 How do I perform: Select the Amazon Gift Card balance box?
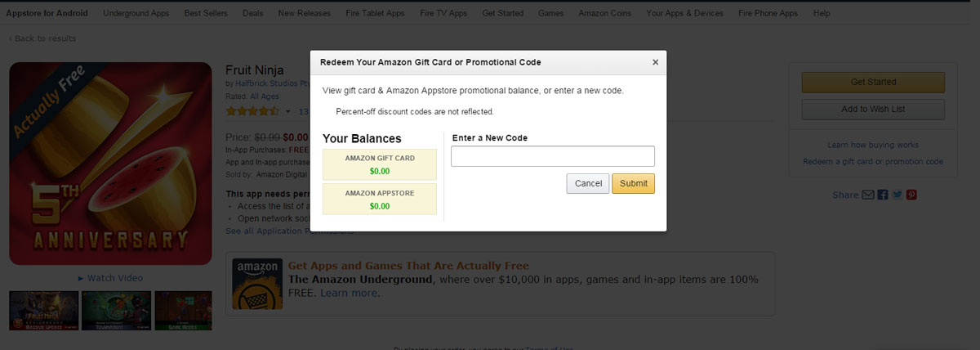click(380, 164)
